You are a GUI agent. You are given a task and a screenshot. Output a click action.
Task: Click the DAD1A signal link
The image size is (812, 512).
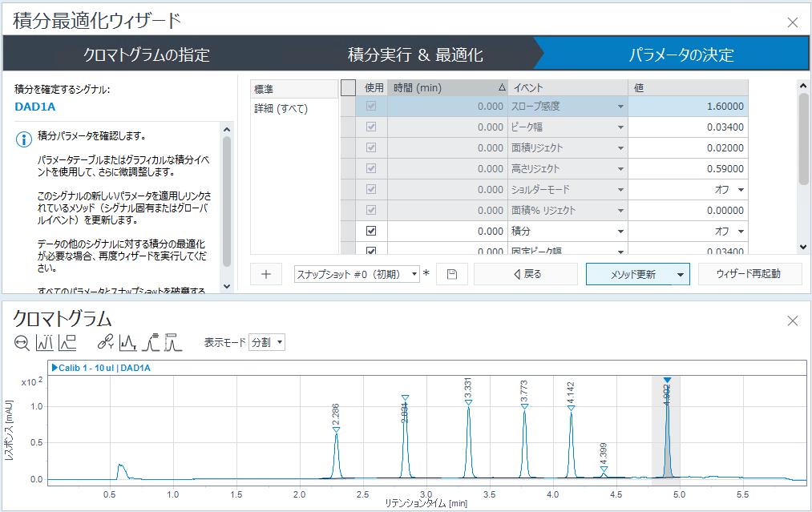pos(34,107)
